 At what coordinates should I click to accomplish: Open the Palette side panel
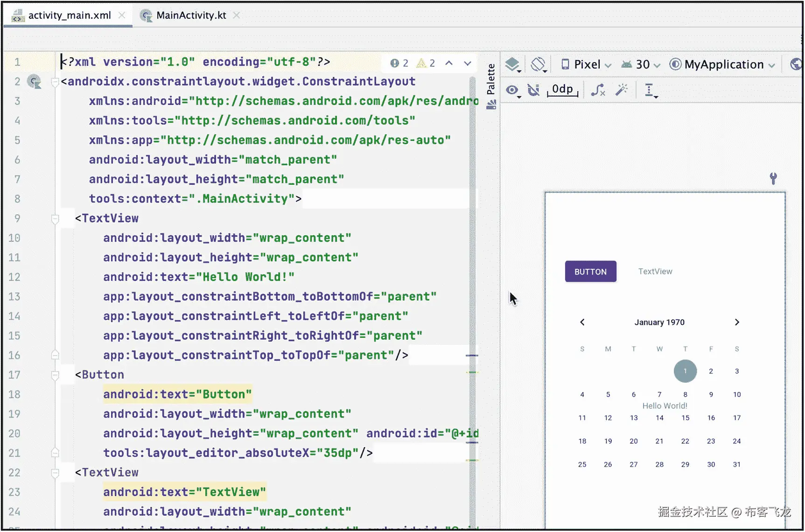coord(491,86)
